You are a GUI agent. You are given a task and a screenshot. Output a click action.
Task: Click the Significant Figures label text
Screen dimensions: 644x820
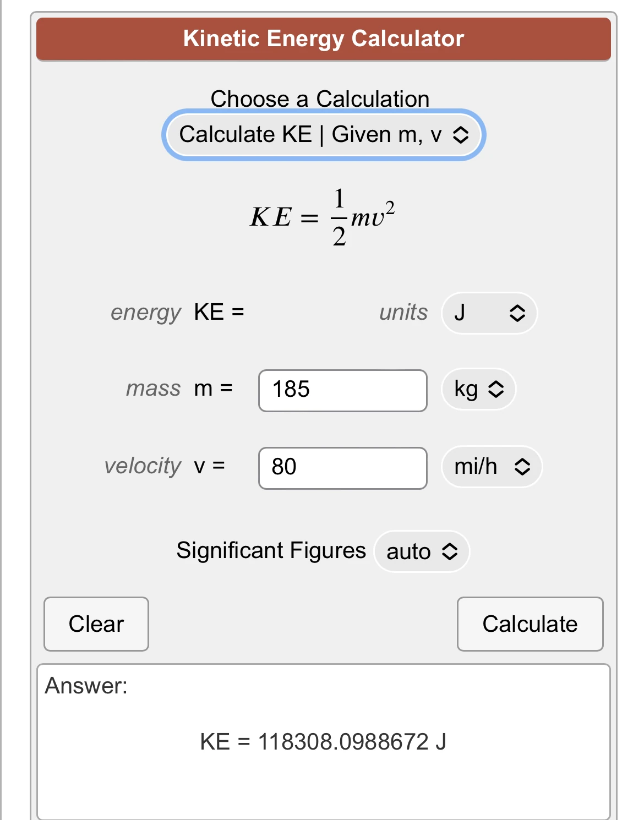point(271,550)
